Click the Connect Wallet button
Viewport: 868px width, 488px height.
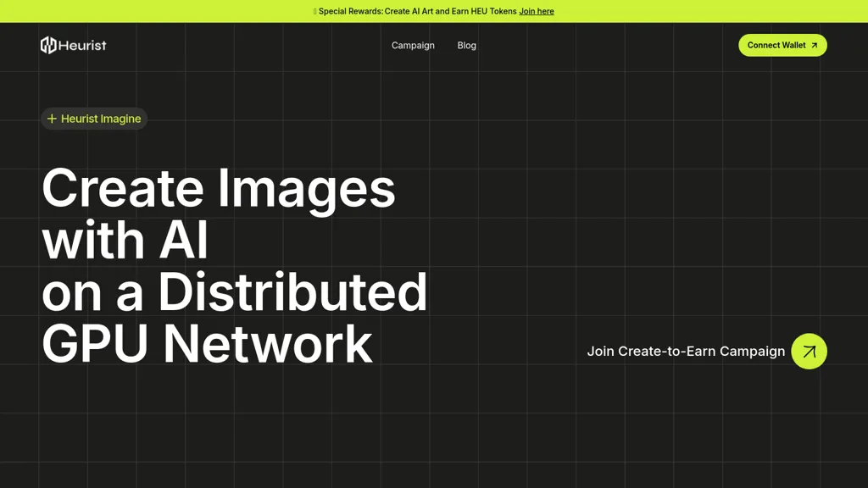tap(782, 46)
